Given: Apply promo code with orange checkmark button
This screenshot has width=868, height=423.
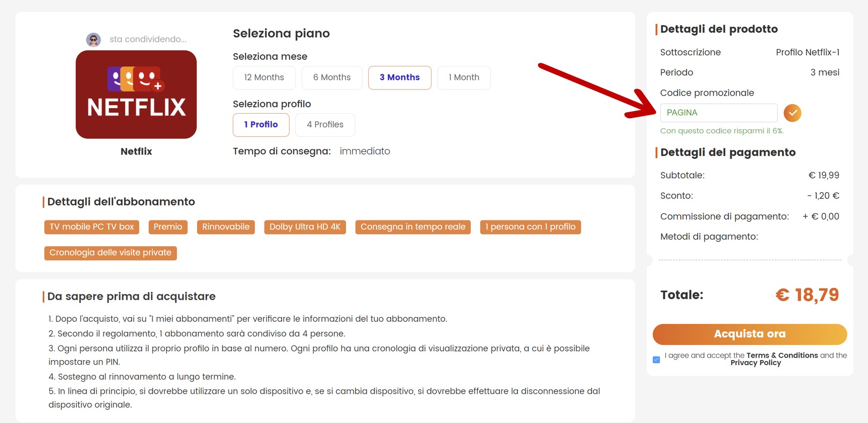Looking at the screenshot, I should (x=792, y=113).
